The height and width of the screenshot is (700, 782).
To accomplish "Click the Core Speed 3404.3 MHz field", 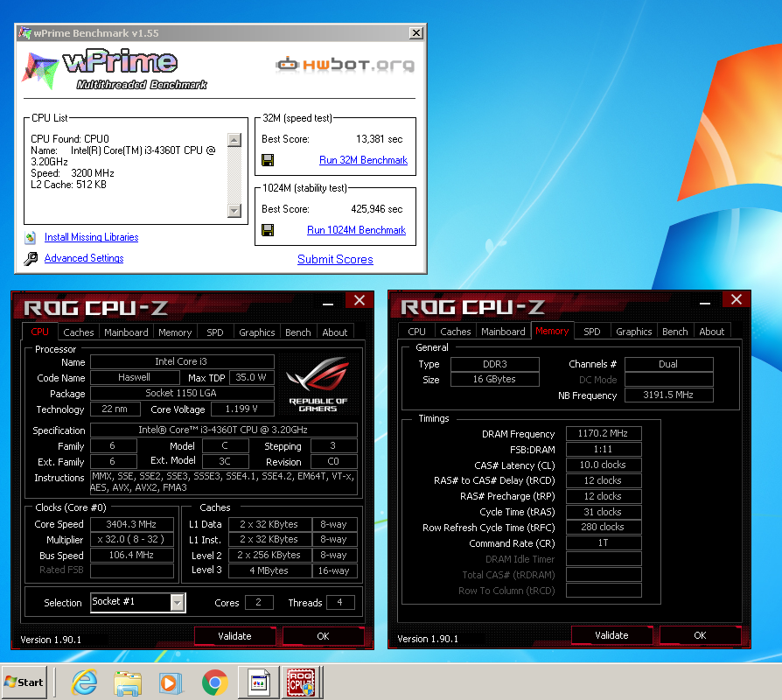I will 132,524.
